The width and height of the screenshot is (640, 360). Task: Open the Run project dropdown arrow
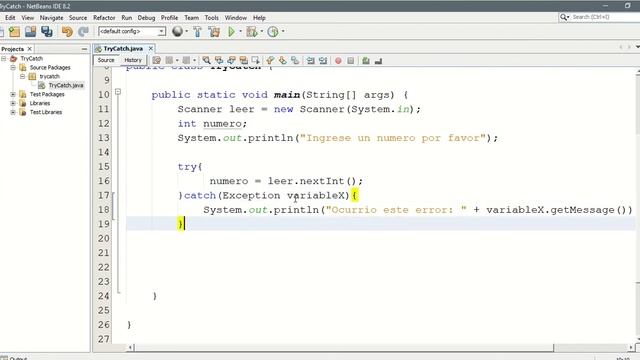(240, 31)
